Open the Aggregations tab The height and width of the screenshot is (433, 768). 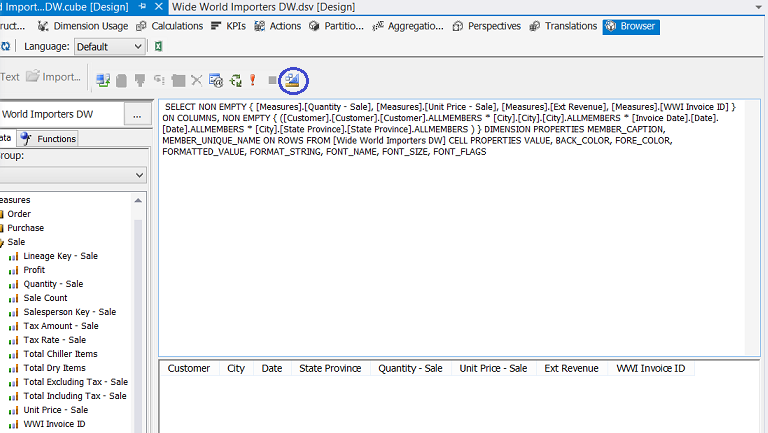tap(408, 26)
